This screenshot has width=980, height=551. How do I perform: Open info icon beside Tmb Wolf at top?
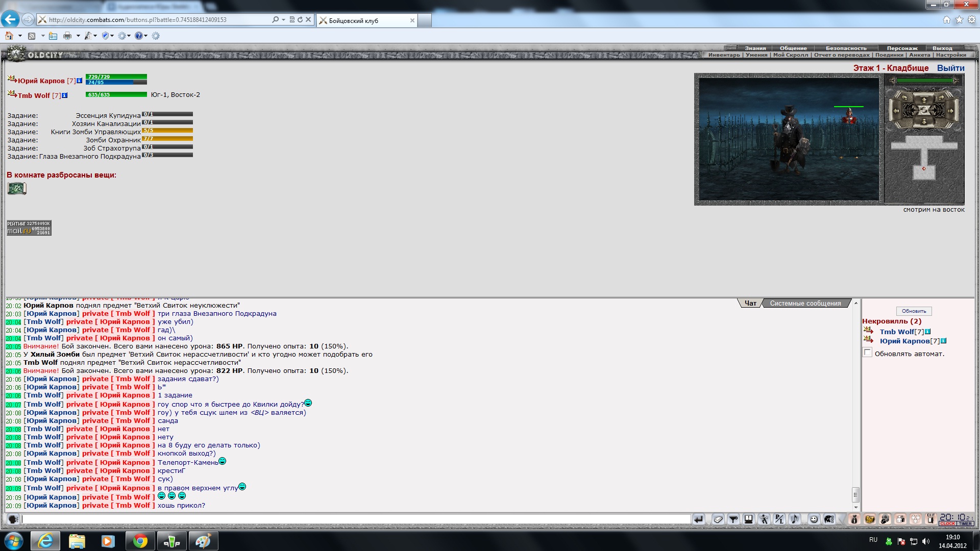pos(64,95)
